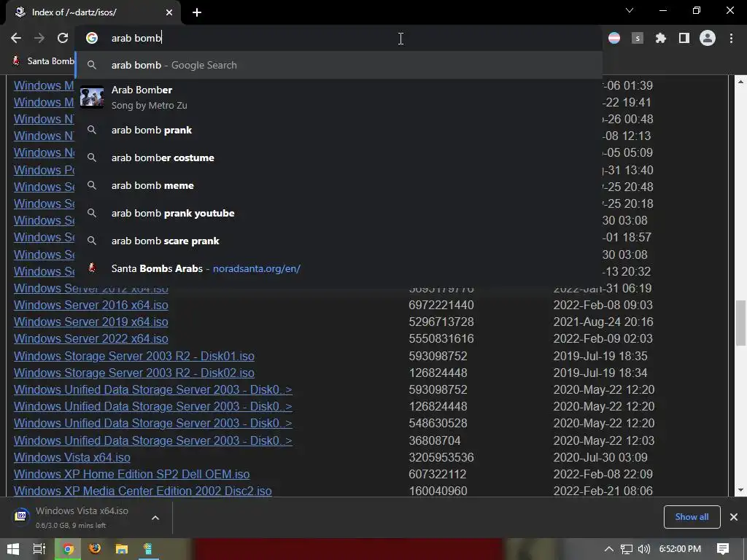Click the taskbar clock showing 6:52:00 PM
Viewport: 747px width, 560px height.
pyautogui.click(x=680, y=549)
